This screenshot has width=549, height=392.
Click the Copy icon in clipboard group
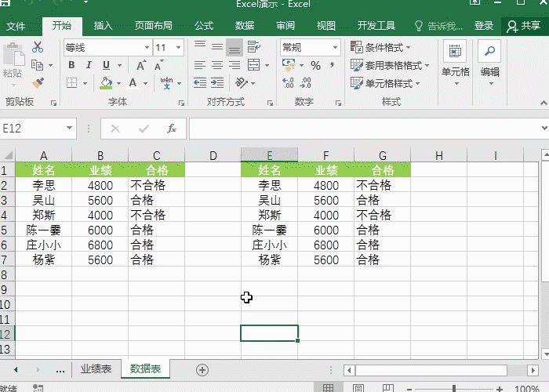(38, 65)
